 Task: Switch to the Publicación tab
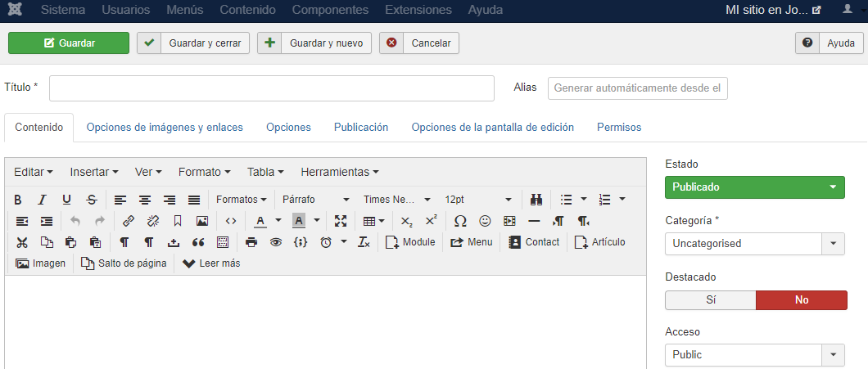[360, 128]
